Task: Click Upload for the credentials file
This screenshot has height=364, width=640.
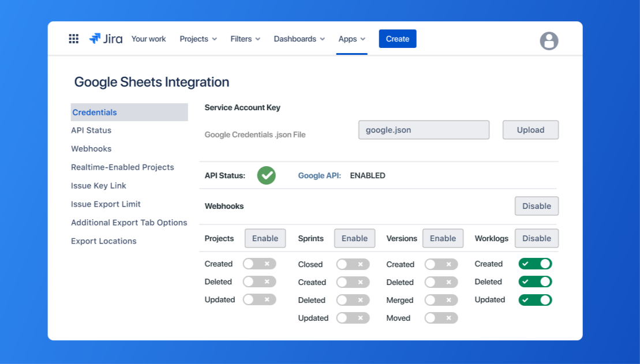Action: pyautogui.click(x=530, y=130)
